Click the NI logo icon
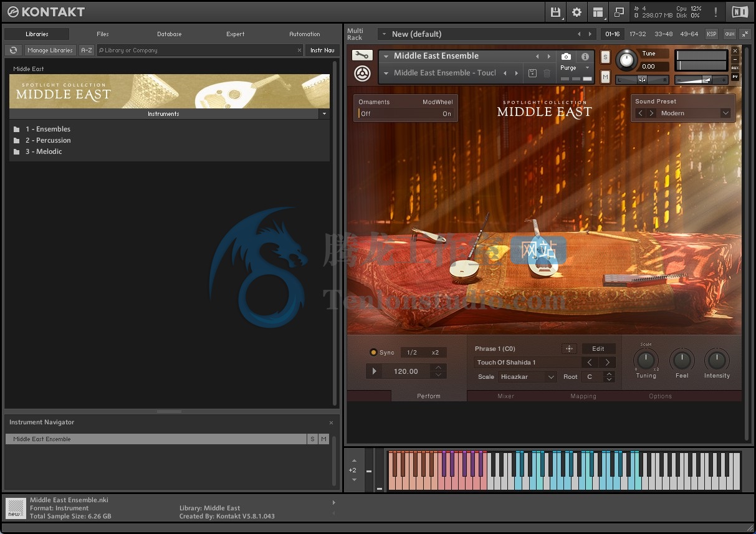 coord(739,12)
